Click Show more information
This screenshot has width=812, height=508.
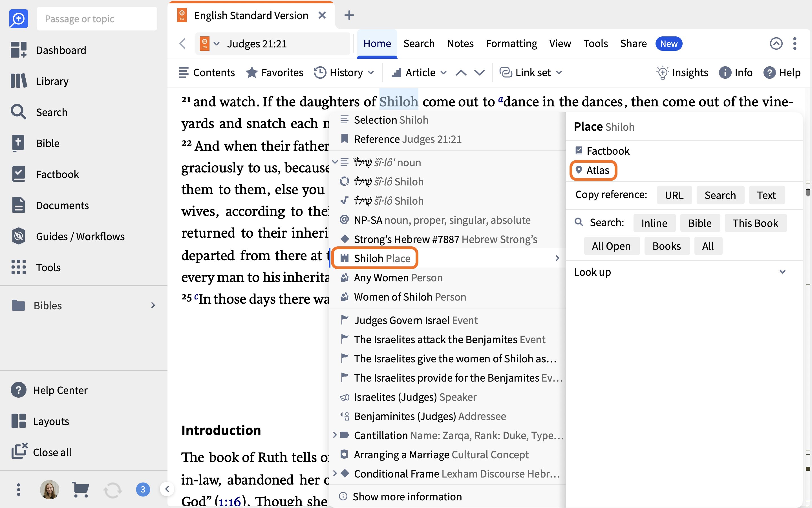pos(401,496)
